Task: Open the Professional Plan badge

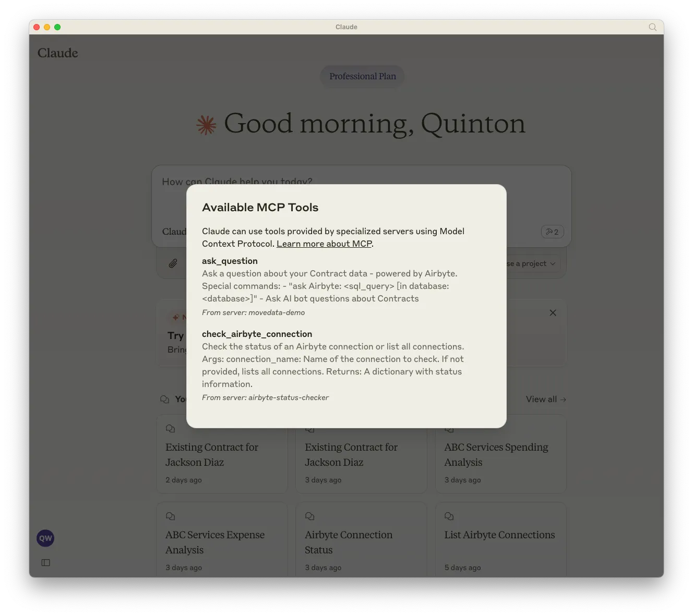Action: (x=363, y=77)
